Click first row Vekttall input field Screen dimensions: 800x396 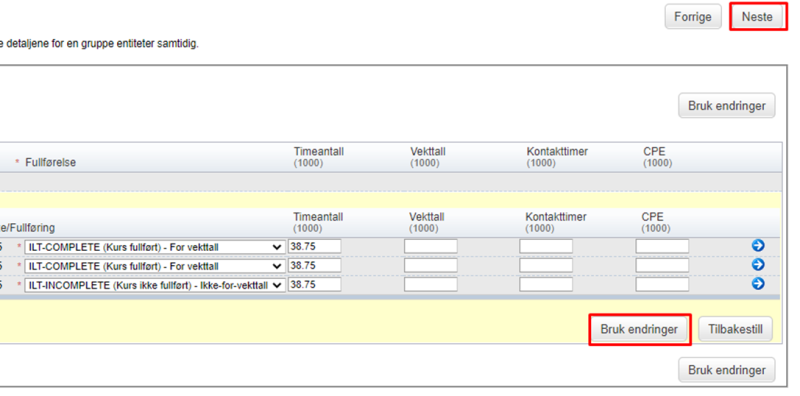pyautogui.click(x=431, y=247)
